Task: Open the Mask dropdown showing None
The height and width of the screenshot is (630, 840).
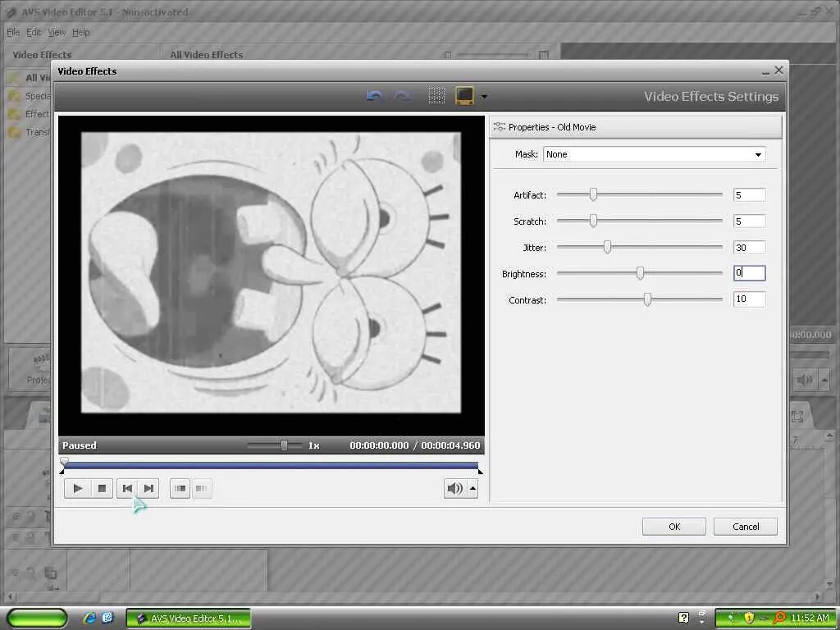Action: coord(654,154)
